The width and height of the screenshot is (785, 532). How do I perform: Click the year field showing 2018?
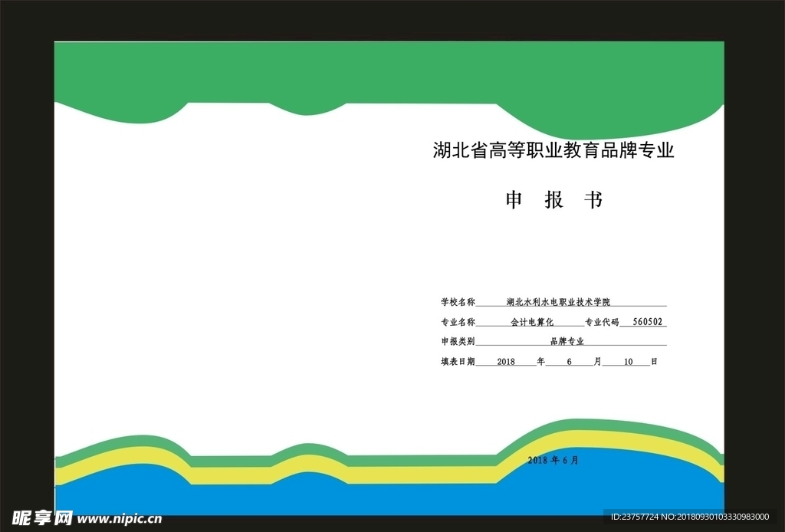click(507, 362)
